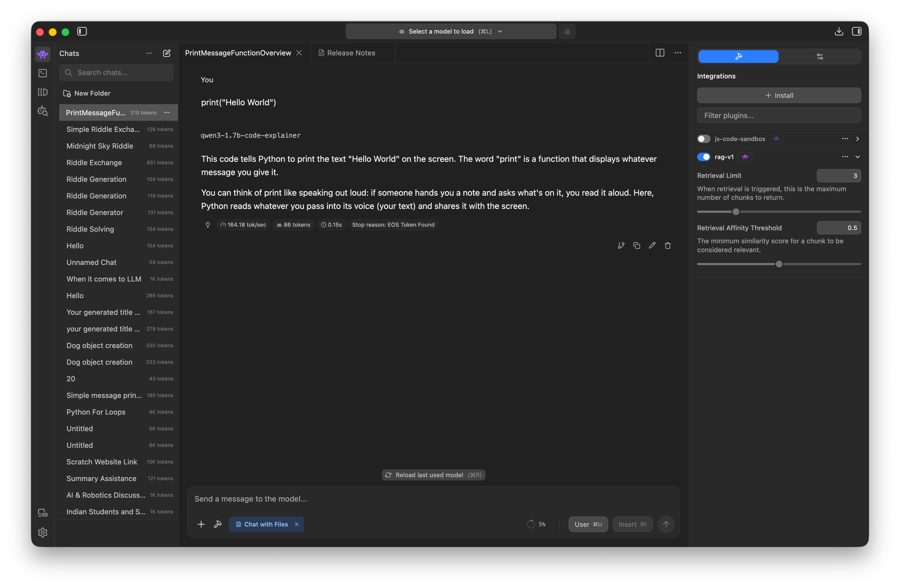This screenshot has height=588, width=900.
Task: Collapse the rag-v1 settings chevron
Action: click(x=857, y=157)
